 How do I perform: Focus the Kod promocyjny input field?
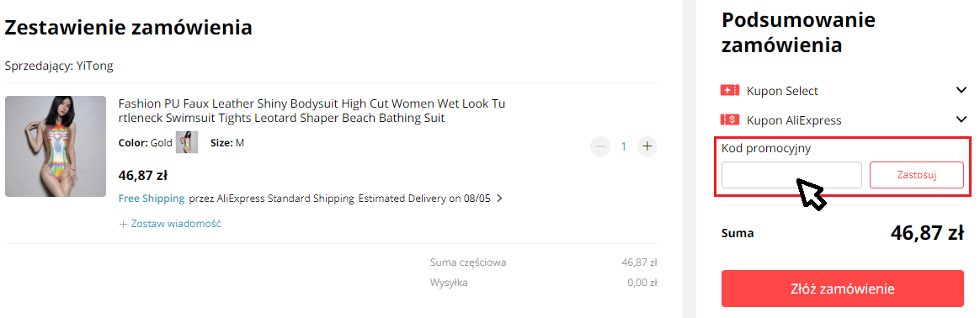(792, 175)
